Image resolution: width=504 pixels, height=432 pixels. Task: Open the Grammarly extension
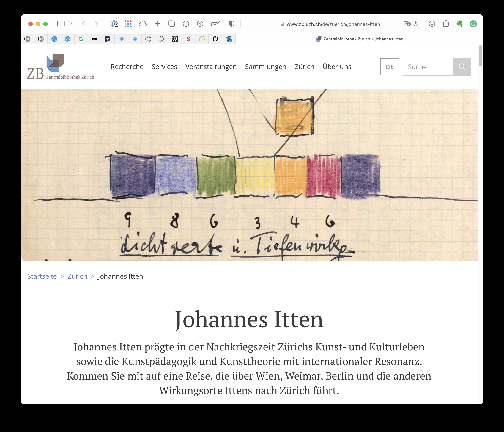pyautogui.click(x=473, y=24)
